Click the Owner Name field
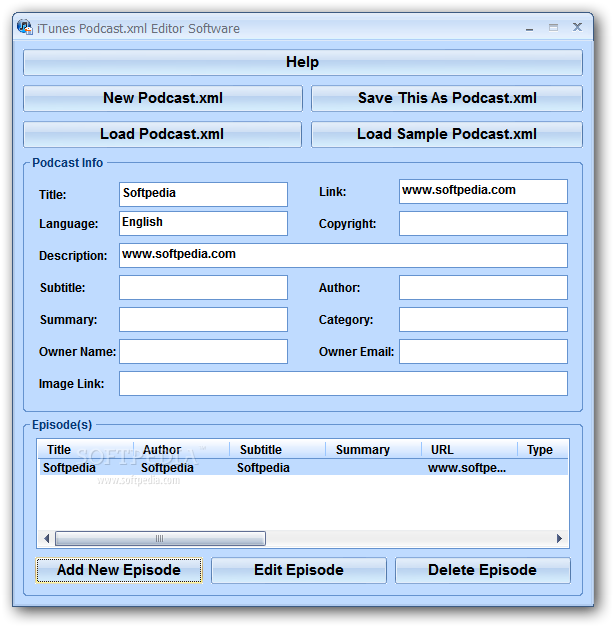Screen dimensions: 614x627 203,351
